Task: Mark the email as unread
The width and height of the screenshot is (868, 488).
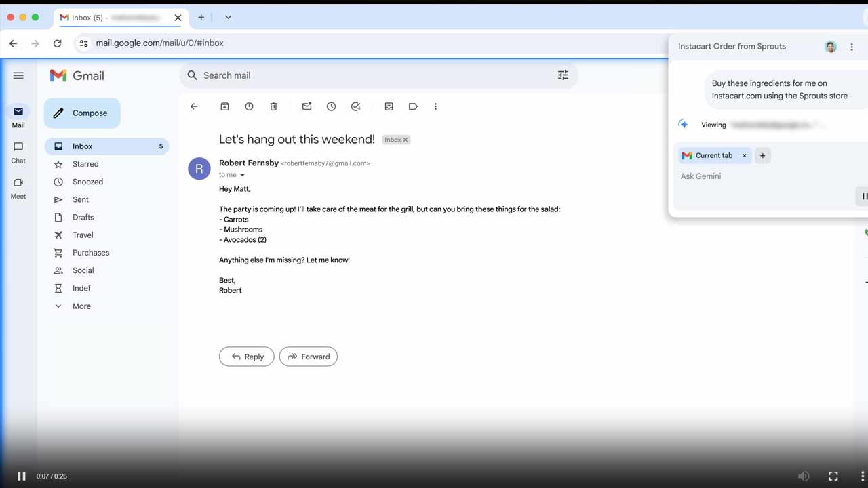Action: click(307, 106)
